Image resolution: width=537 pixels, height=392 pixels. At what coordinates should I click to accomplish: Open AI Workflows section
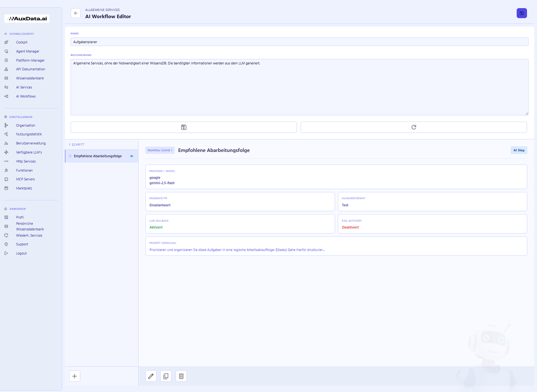pyautogui.click(x=26, y=96)
